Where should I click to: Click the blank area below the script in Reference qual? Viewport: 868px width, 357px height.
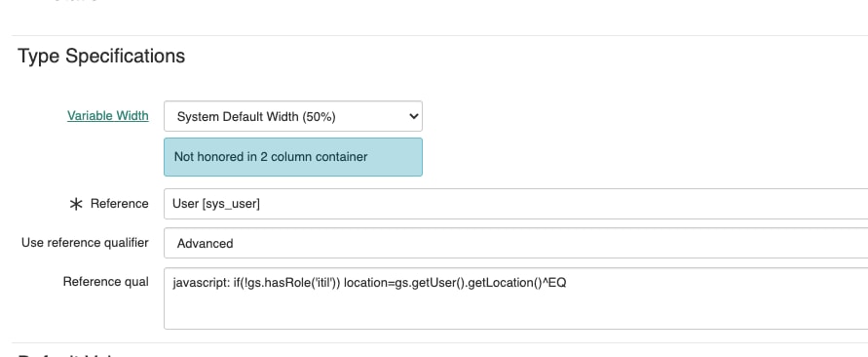pyautogui.click(x=516, y=311)
